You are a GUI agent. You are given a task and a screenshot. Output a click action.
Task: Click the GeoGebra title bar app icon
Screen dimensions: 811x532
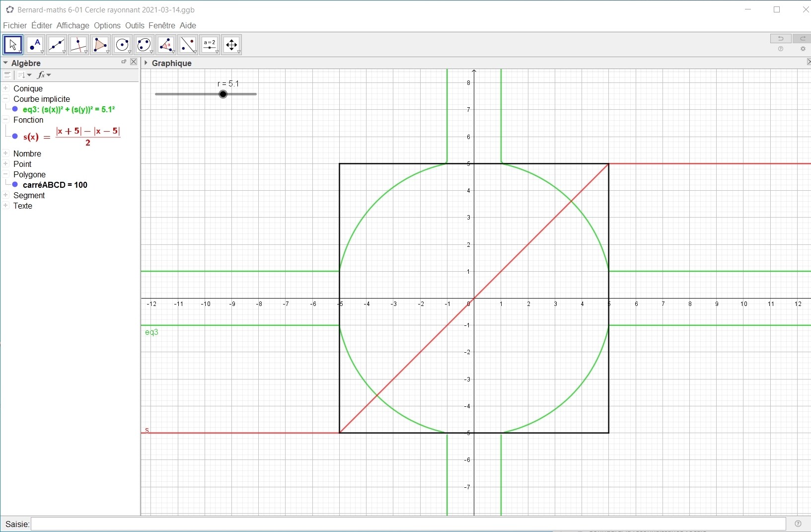pyautogui.click(x=9, y=9)
